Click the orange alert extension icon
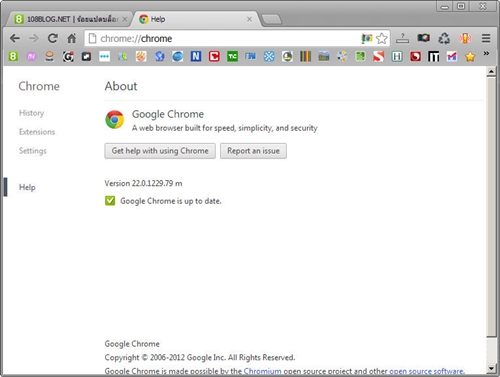Screen dimensions: 500x377 465,38
